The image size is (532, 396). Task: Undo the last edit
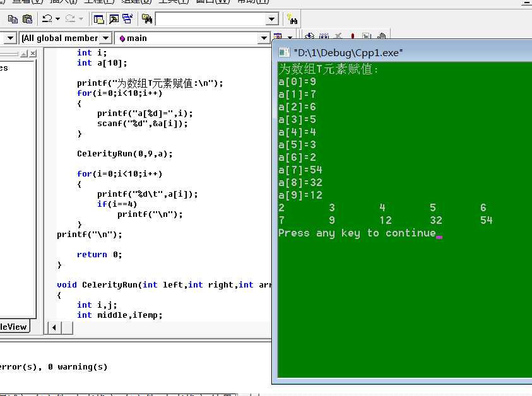coord(47,19)
